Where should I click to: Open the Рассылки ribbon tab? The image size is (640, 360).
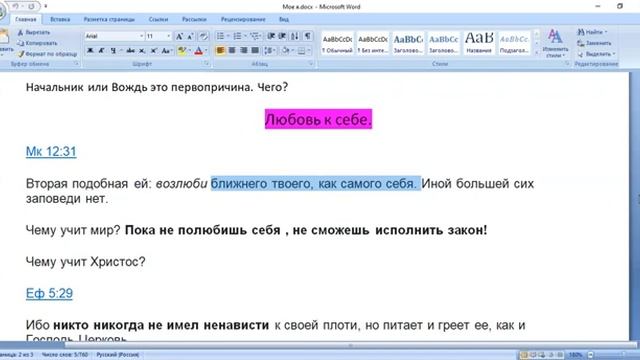[x=194, y=19]
